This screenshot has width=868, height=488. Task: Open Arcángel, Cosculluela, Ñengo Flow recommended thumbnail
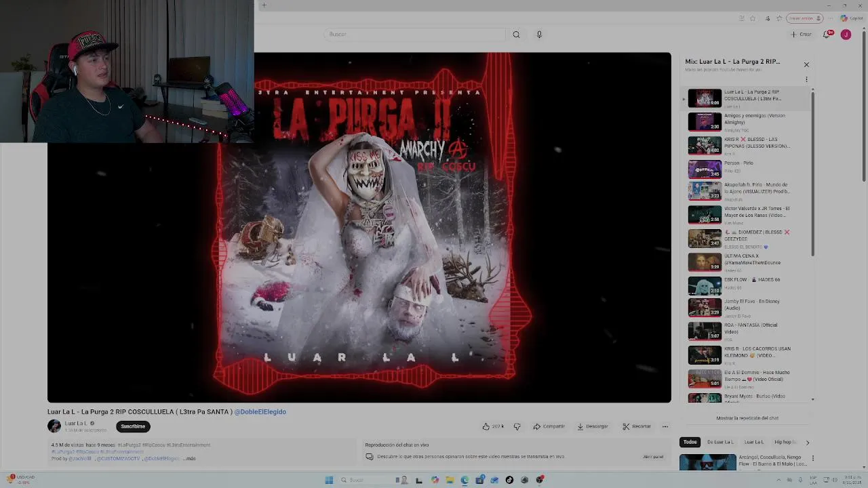coord(707,462)
